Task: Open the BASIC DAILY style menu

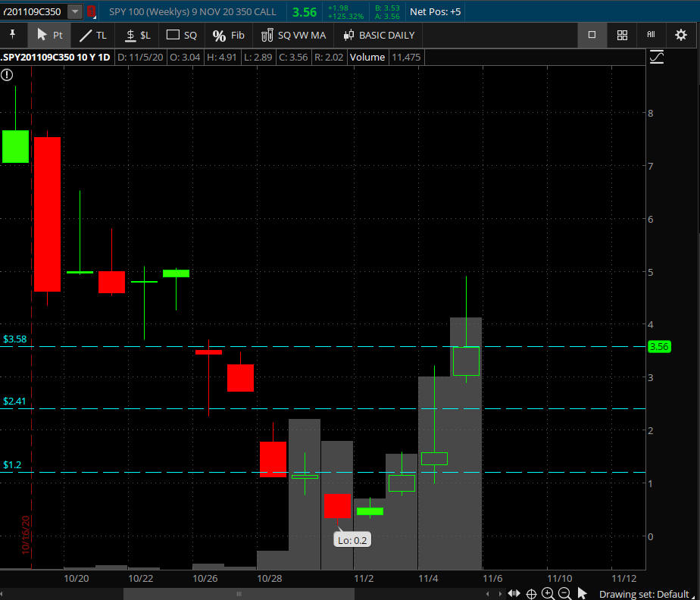Action: coord(379,35)
